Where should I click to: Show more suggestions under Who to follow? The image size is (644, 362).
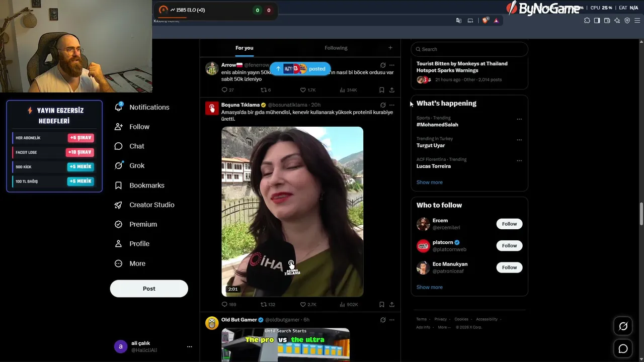(x=430, y=287)
